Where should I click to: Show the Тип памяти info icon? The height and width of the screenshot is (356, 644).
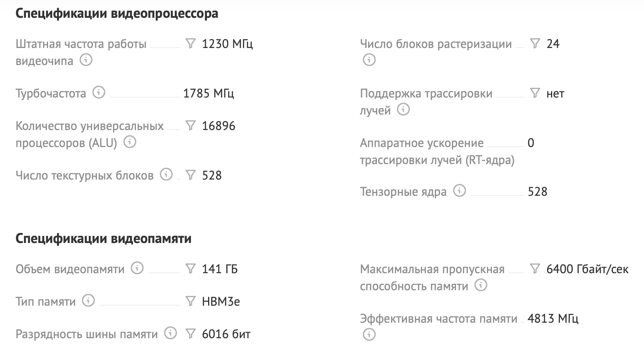click(x=88, y=301)
